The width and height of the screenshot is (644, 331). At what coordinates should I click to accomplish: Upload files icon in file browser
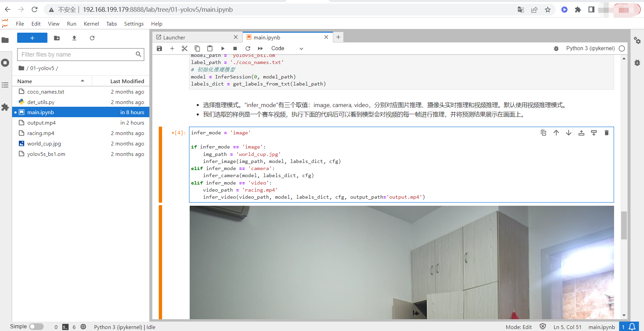(x=74, y=38)
